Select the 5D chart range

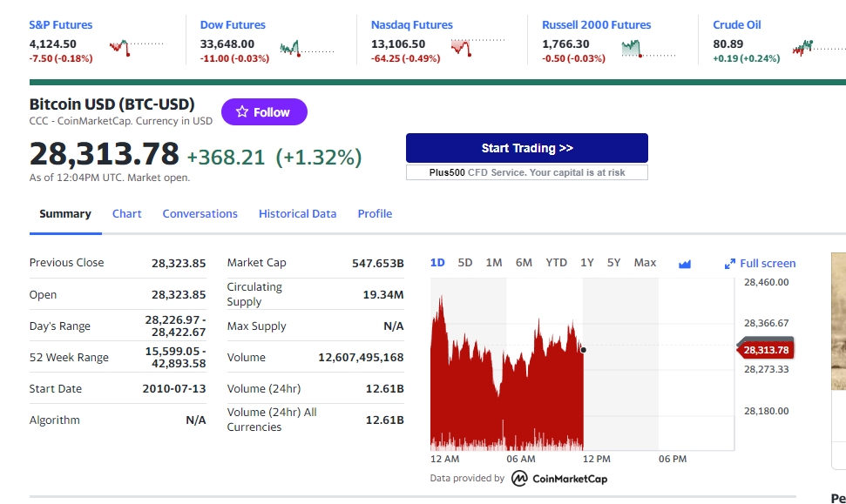coord(465,263)
